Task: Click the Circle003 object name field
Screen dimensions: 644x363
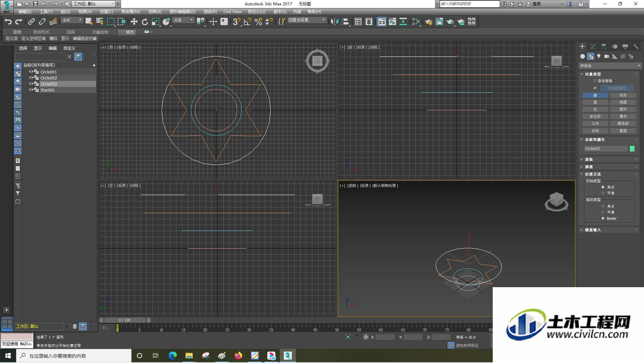Action: pyautogui.click(x=606, y=149)
